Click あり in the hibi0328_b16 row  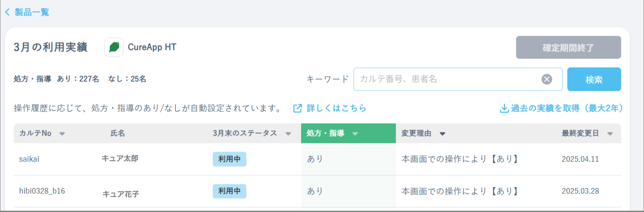pos(315,191)
